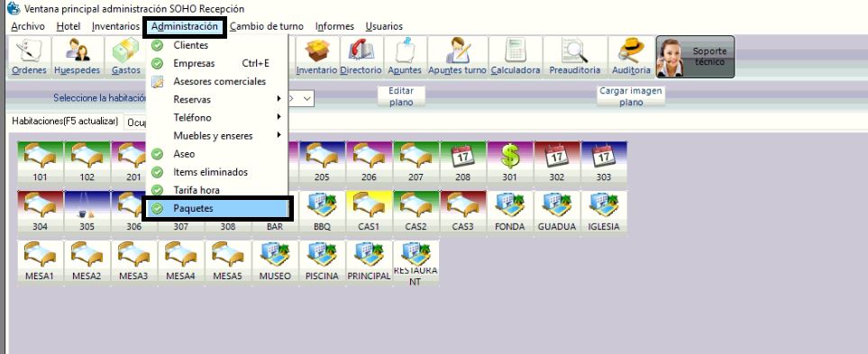Select the CAS1 room icon
The image size is (868, 354).
click(369, 212)
